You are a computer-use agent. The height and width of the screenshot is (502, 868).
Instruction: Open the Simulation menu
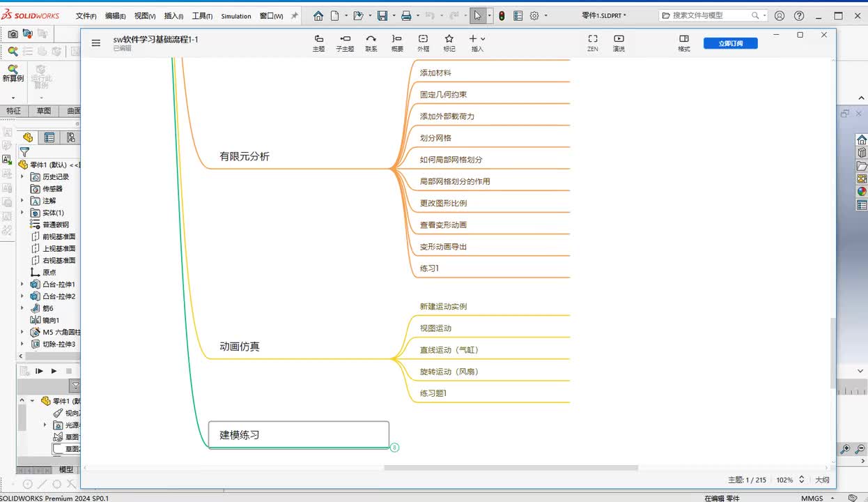236,16
